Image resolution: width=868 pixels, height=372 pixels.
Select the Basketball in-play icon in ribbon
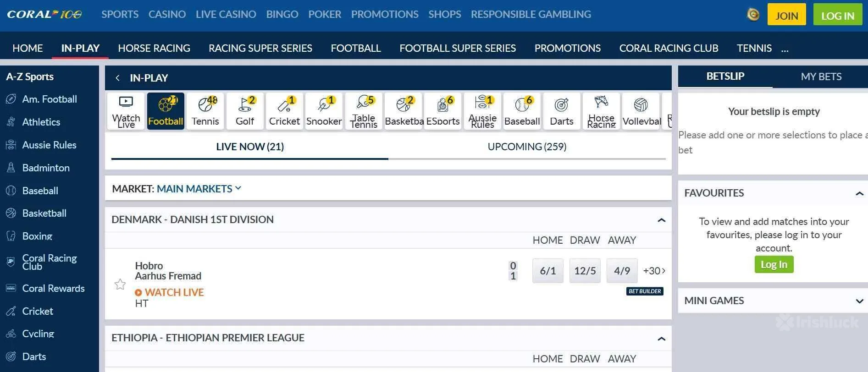[404, 111]
